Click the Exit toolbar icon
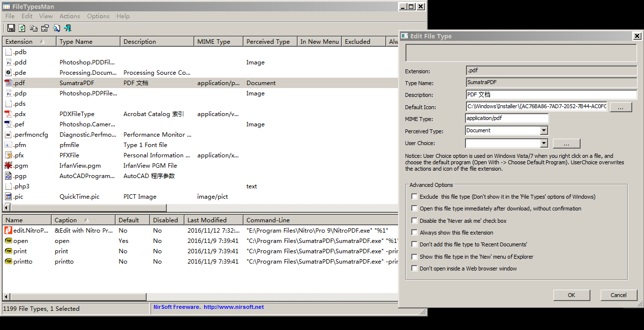Image resolution: width=644 pixels, height=330 pixels. pyautogui.click(x=68, y=28)
